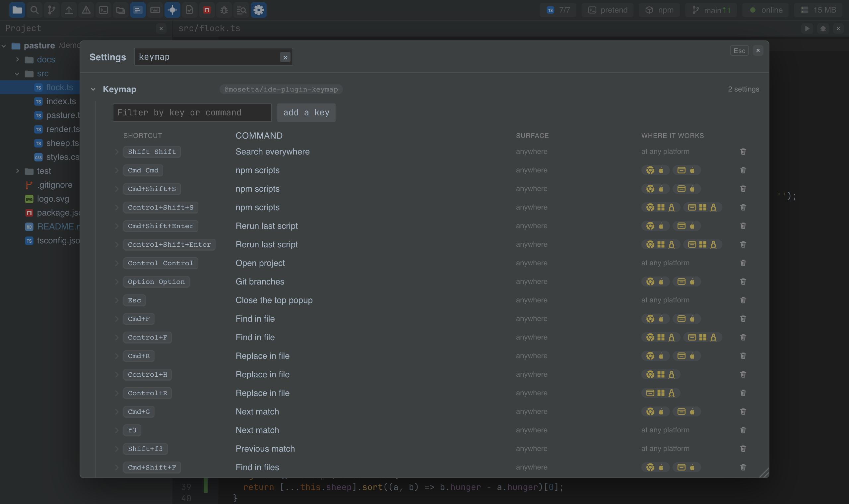Clear the keymap settings search field
The height and width of the screenshot is (504, 849).
(x=285, y=57)
